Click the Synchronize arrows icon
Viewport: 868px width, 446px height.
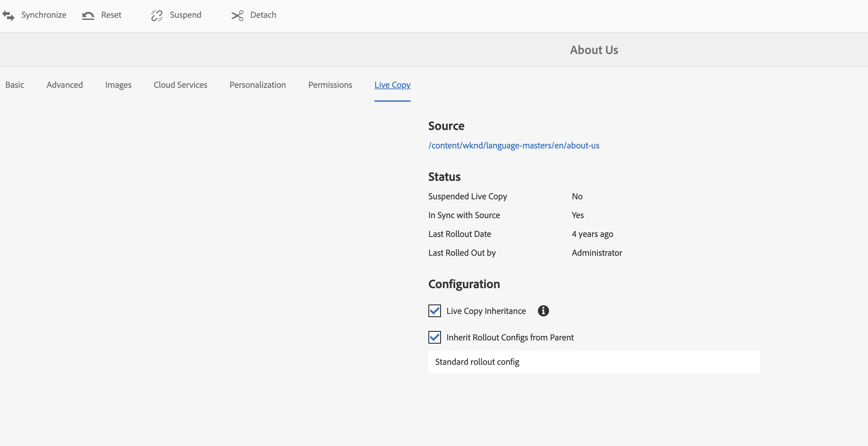point(8,15)
